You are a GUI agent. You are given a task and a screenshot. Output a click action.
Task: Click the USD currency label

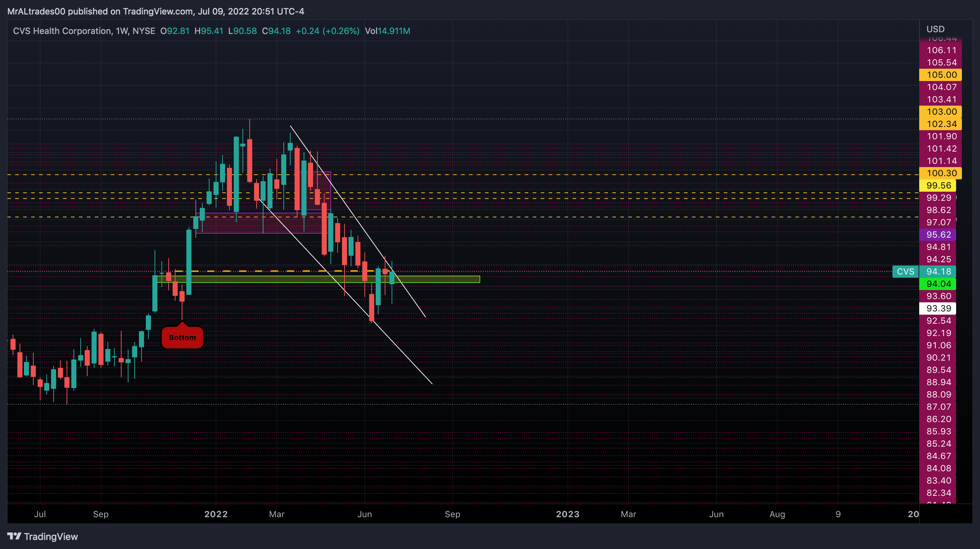click(x=935, y=29)
